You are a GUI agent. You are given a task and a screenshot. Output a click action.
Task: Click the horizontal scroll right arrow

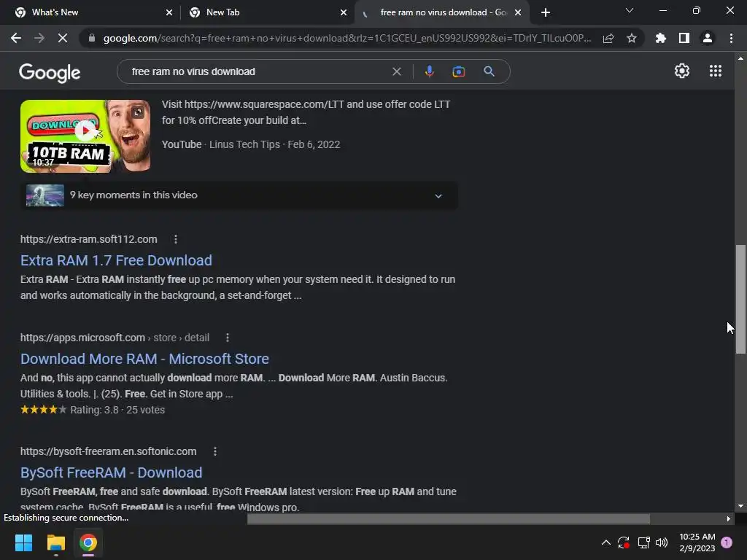point(729,518)
